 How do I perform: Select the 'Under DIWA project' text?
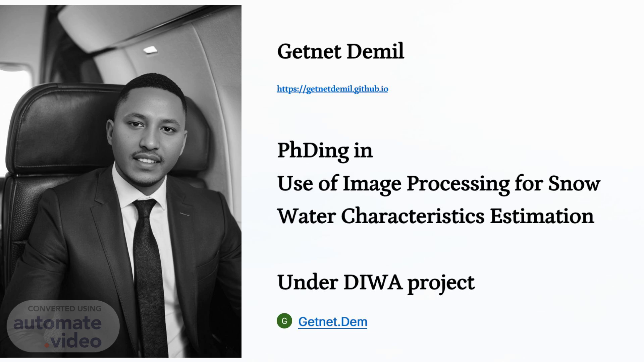[376, 283]
